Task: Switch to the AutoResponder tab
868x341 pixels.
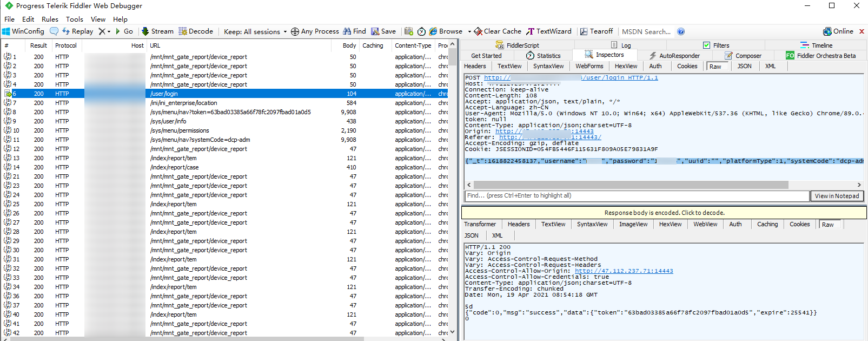Action: point(674,56)
